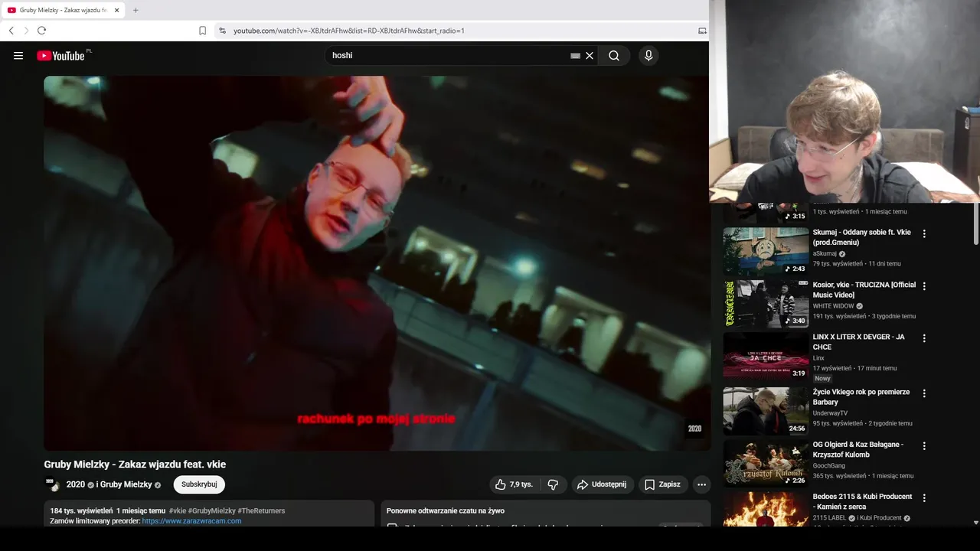
Task: Open options menu for Życie Vkiego video
Action: tap(924, 393)
